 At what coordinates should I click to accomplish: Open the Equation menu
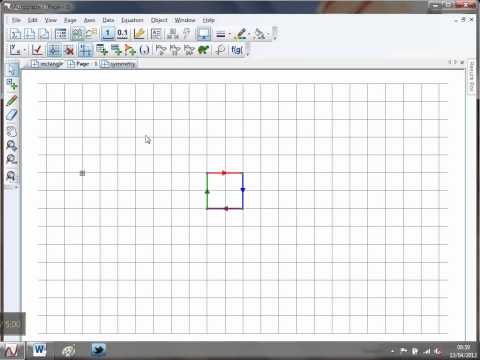click(x=132, y=20)
